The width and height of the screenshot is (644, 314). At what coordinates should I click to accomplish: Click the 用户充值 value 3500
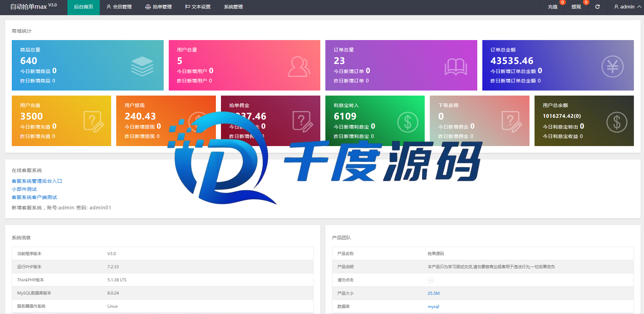pos(31,116)
